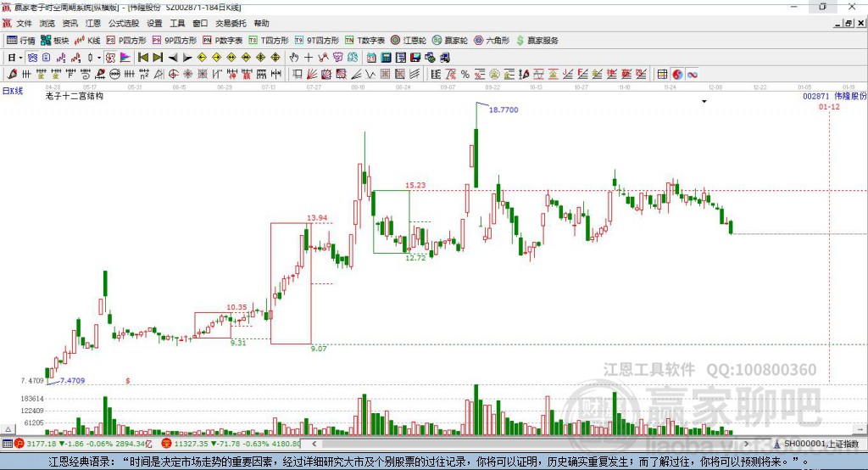The height and width of the screenshot is (470, 868).
Task: Click the 15.23 resistance price label
Action: pos(415,185)
